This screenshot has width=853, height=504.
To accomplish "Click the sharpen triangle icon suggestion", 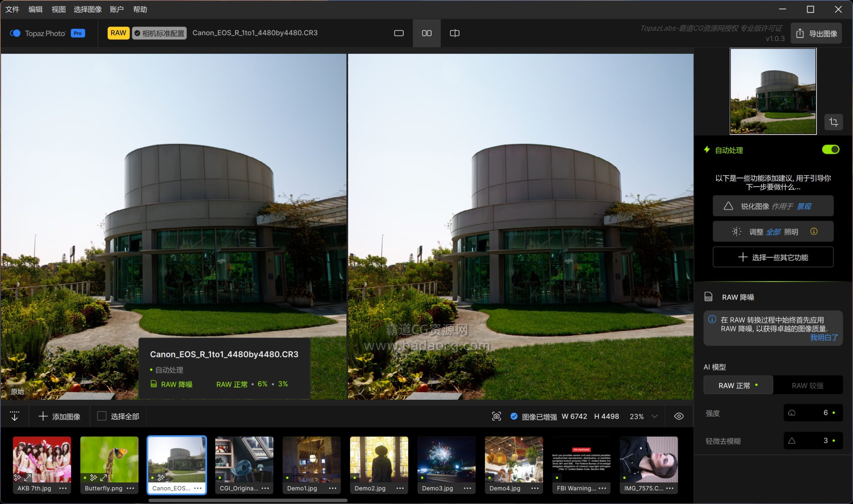I will (728, 206).
